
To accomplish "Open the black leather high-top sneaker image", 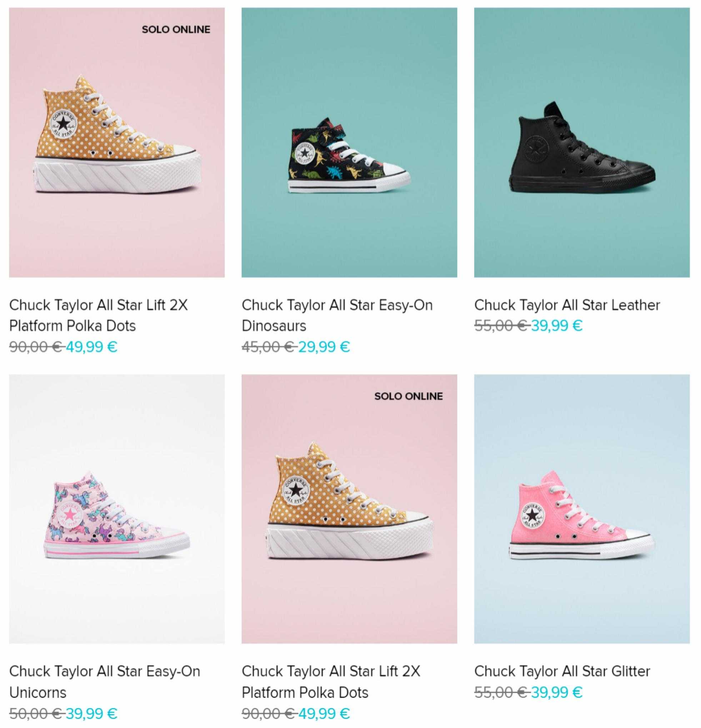I will pyautogui.click(x=582, y=143).
